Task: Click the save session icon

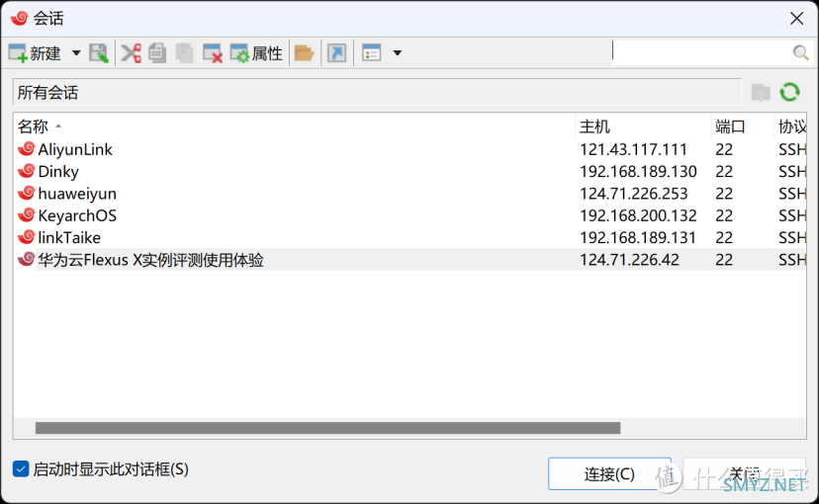Action: click(x=98, y=53)
